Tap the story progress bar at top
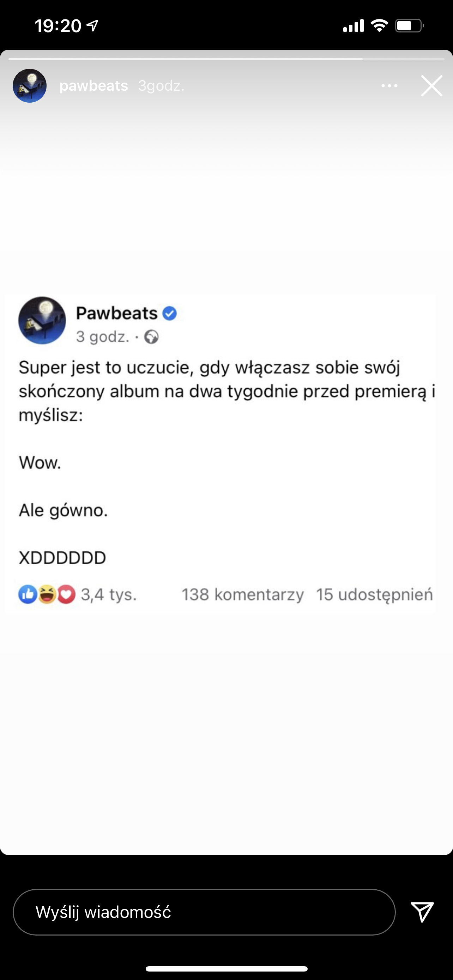This screenshot has width=453, height=980. (x=226, y=59)
